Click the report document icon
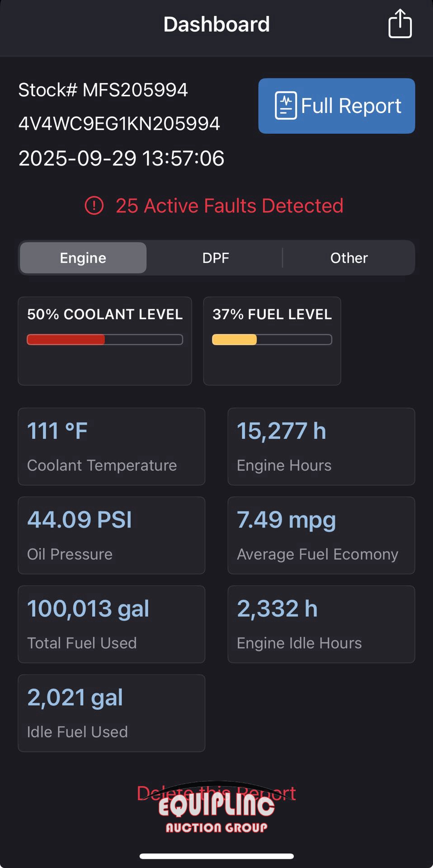433x868 pixels. 286,106
